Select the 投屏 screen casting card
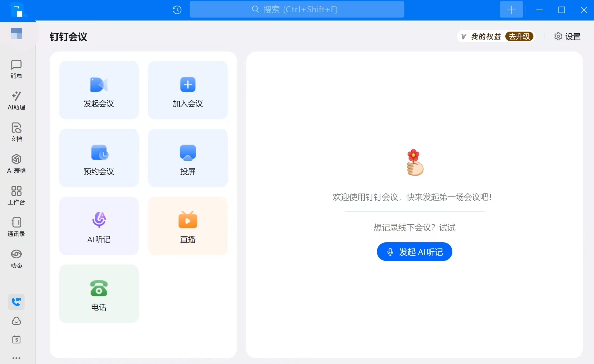 point(188,158)
